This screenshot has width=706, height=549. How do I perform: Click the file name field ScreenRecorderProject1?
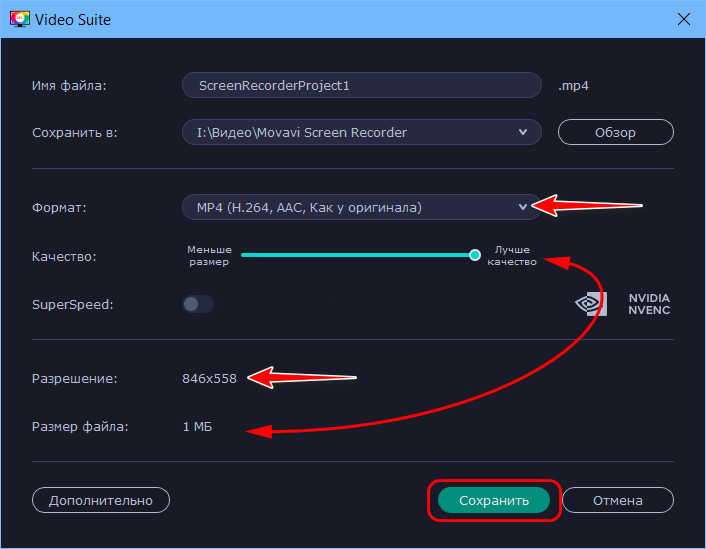[x=362, y=85]
